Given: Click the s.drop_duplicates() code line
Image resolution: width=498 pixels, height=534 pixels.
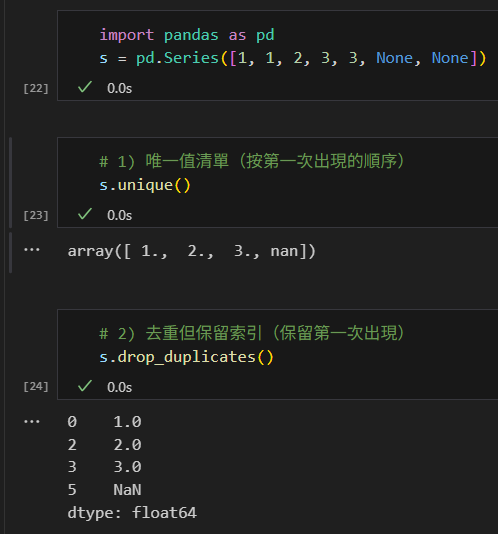Looking at the screenshot, I should [x=186, y=358].
